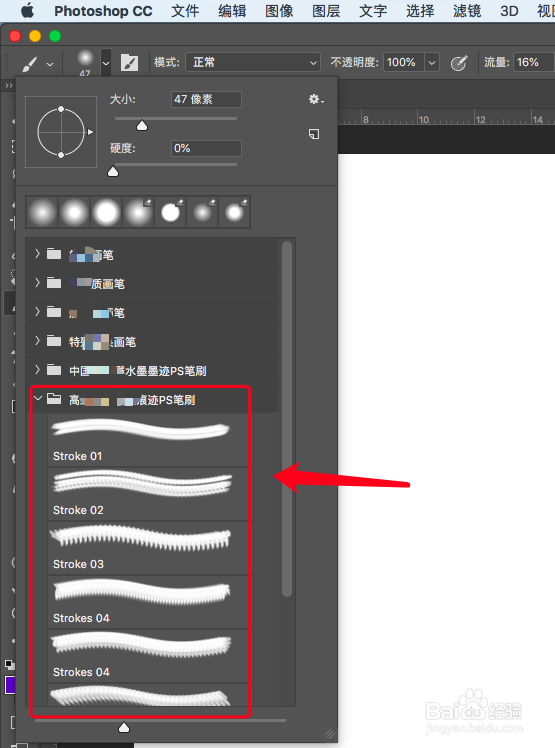Open the tool preset picker arrow

click(x=50, y=64)
